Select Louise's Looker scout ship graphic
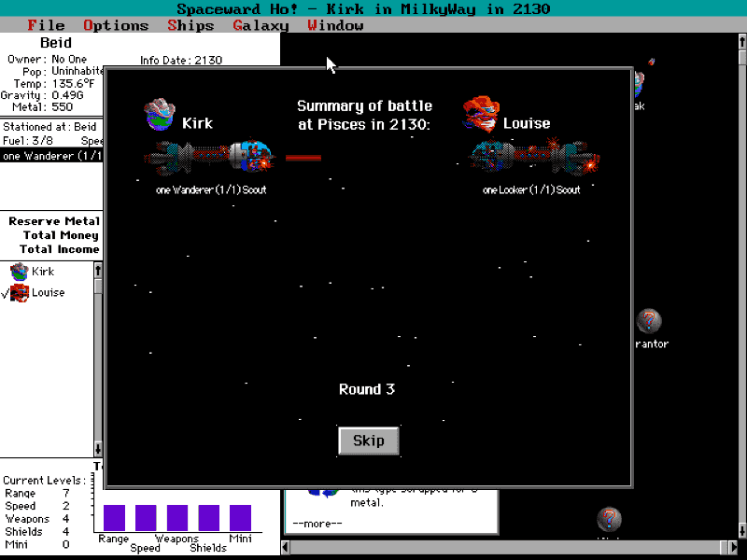Viewport: 747px width, 560px height. click(x=533, y=157)
